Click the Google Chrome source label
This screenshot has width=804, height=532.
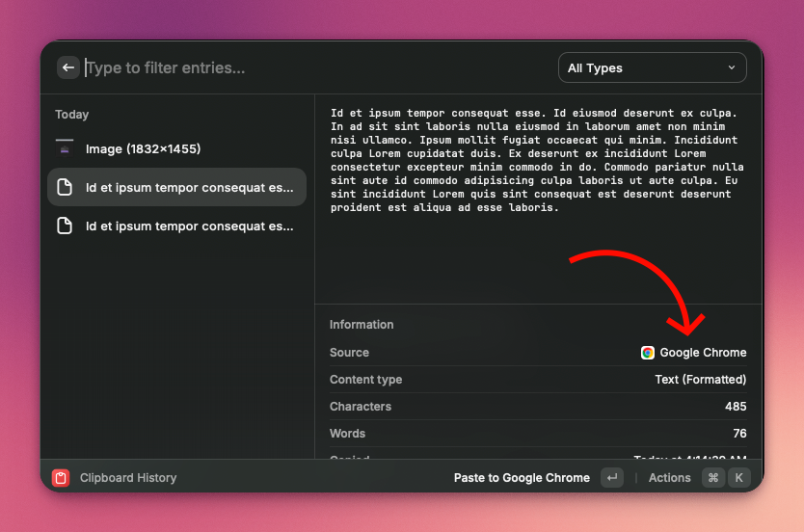703,353
